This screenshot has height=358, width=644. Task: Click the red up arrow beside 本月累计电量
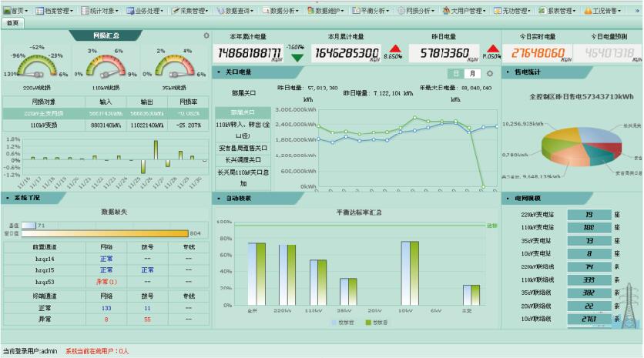(x=394, y=49)
